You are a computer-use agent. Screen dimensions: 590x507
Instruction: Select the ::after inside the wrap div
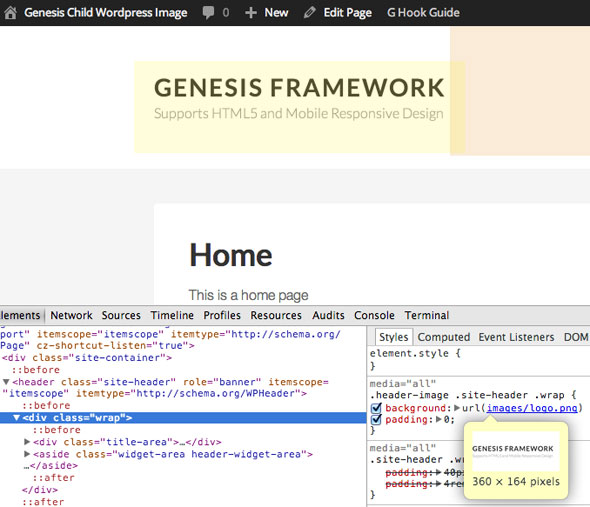tap(53, 478)
